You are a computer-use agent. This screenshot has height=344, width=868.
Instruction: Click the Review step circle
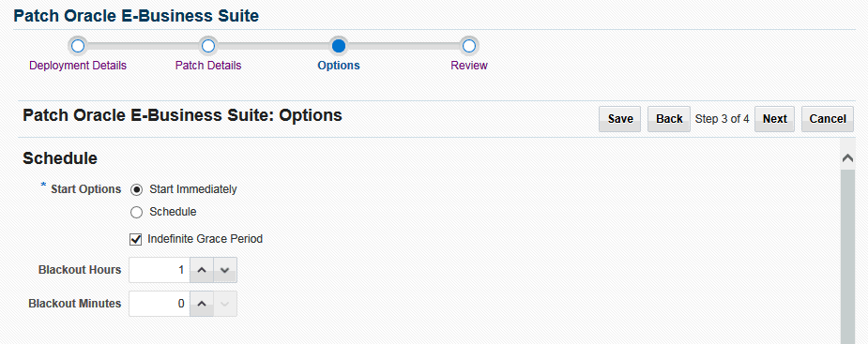pyautogui.click(x=469, y=46)
